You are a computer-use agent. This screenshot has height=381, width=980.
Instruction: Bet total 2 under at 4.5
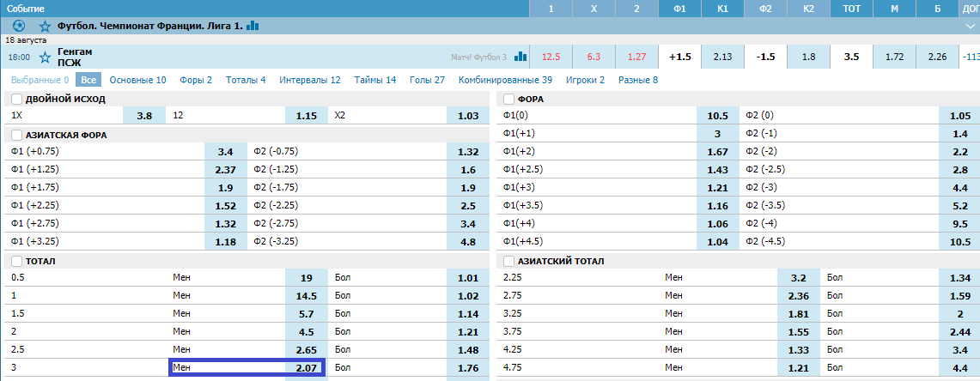pyautogui.click(x=307, y=332)
